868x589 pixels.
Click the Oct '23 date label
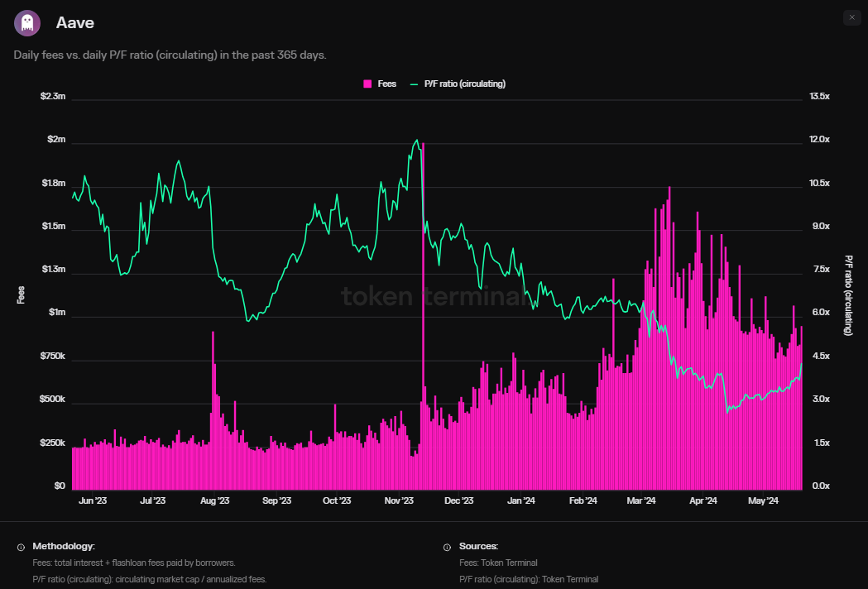pos(337,501)
